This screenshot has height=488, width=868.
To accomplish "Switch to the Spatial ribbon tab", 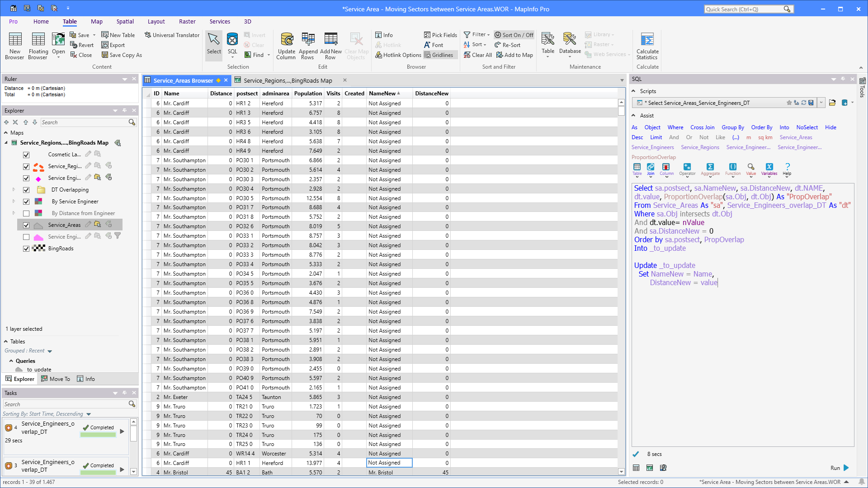I will (125, 21).
